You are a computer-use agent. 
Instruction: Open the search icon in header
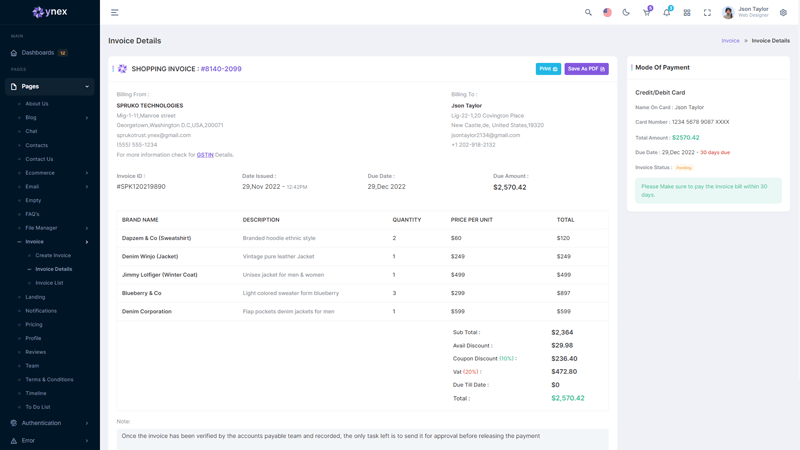pyautogui.click(x=588, y=13)
